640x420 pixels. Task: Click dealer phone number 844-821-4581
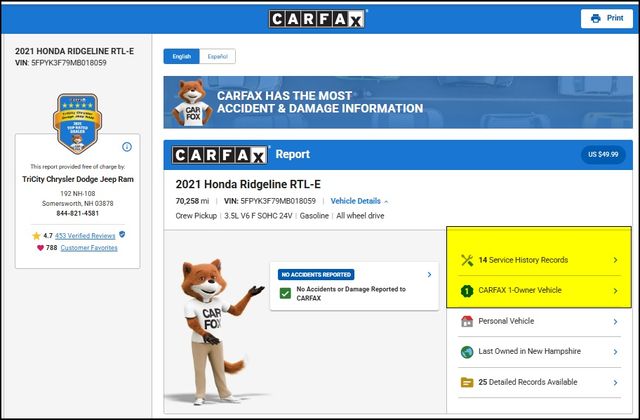pyautogui.click(x=78, y=213)
